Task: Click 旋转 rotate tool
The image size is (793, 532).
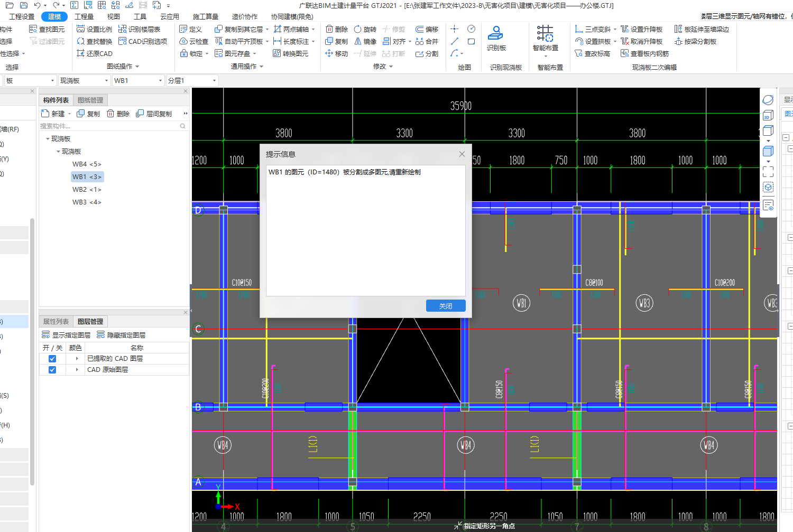Action: pyautogui.click(x=365, y=29)
